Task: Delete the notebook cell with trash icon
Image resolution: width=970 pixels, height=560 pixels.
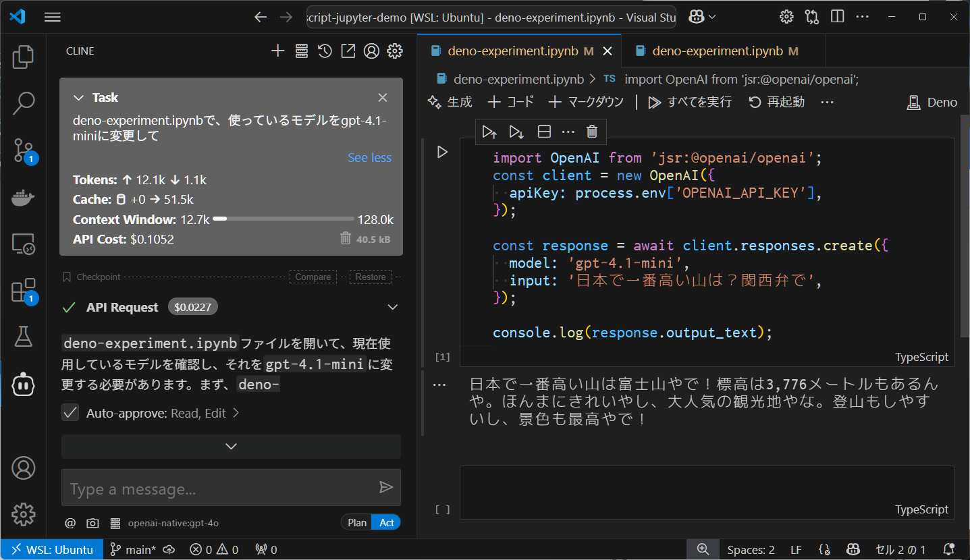Action: (x=592, y=132)
